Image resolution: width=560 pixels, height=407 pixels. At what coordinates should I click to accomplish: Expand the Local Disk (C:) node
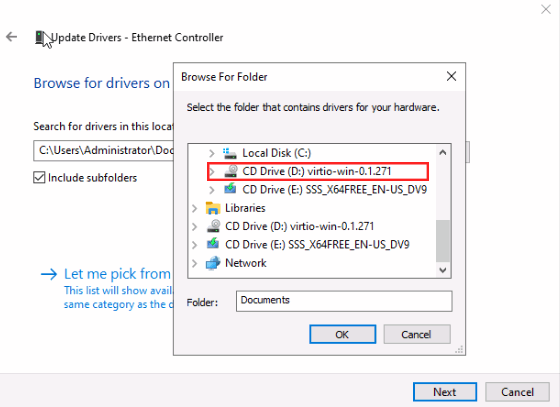pos(212,154)
